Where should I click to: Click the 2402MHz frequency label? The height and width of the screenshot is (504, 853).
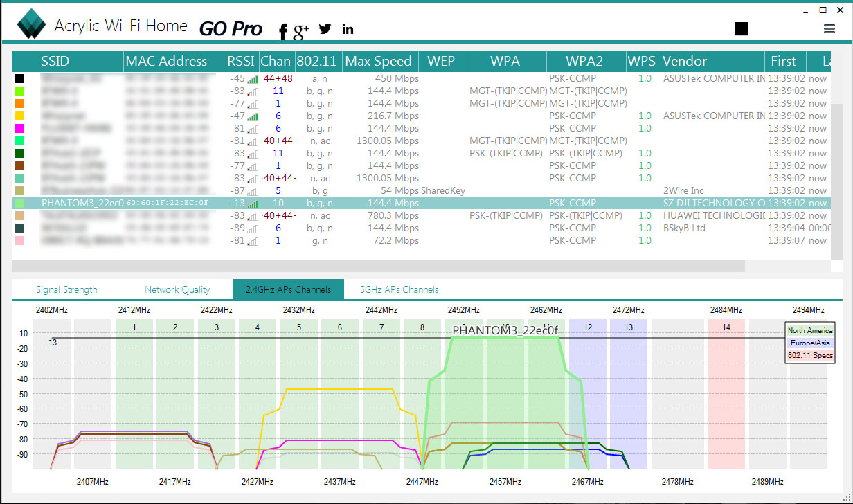[53, 310]
